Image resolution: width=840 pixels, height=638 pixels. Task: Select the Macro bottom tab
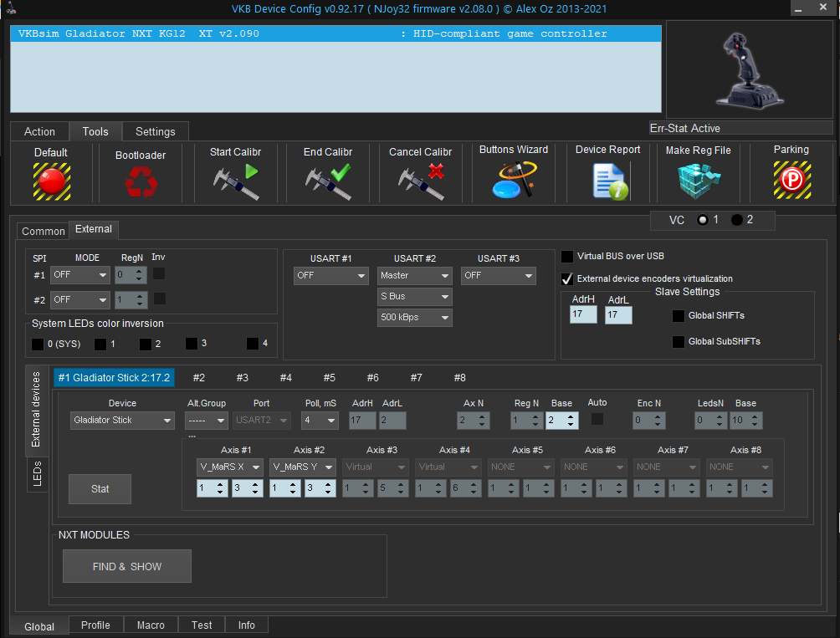tap(151, 625)
